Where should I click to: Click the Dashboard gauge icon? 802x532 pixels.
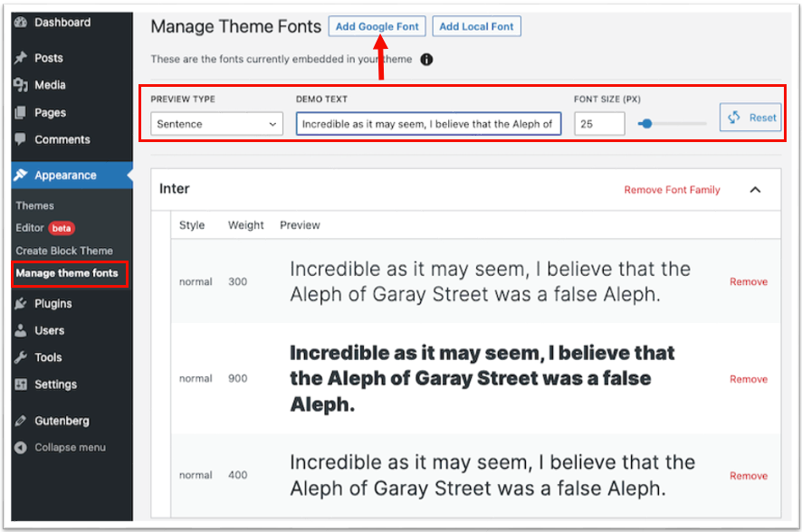[21, 22]
